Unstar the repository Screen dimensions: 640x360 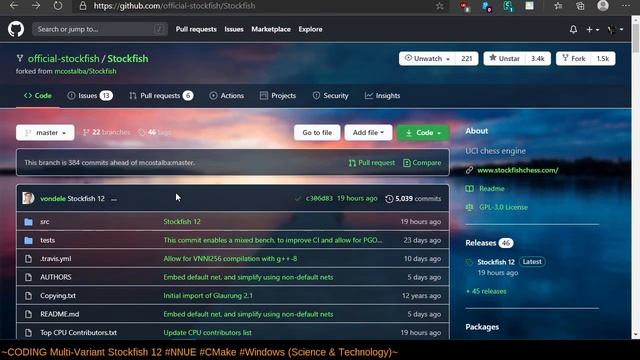(504, 59)
